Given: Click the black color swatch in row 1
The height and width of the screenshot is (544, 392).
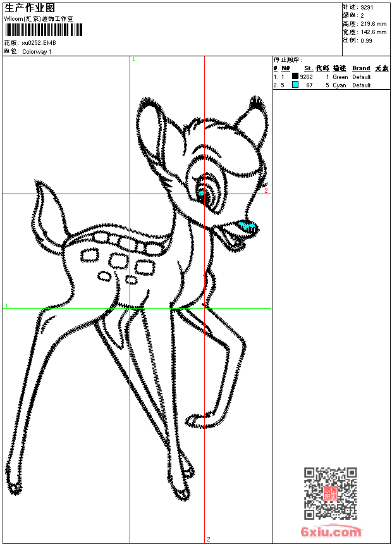Looking at the screenshot, I should [x=295, y=76].
